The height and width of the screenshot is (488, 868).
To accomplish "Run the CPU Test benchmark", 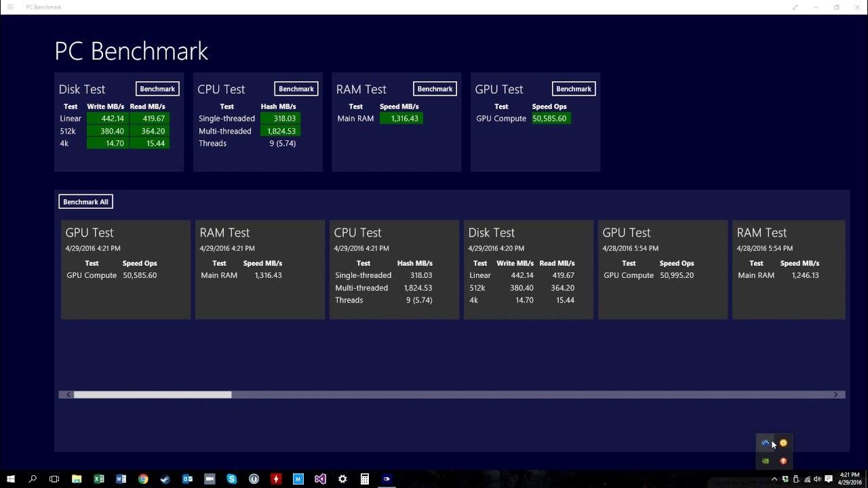I will (x=296, y=89).
